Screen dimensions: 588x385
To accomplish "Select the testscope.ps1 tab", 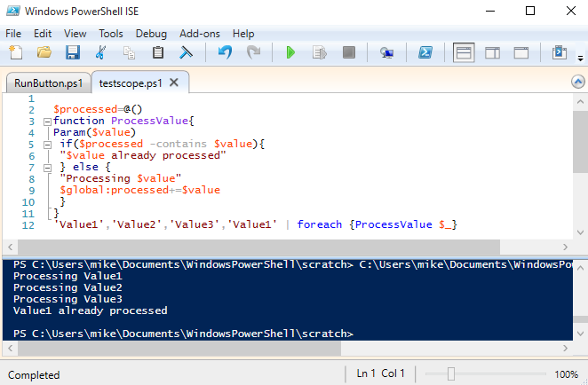I will coord(131,82).
